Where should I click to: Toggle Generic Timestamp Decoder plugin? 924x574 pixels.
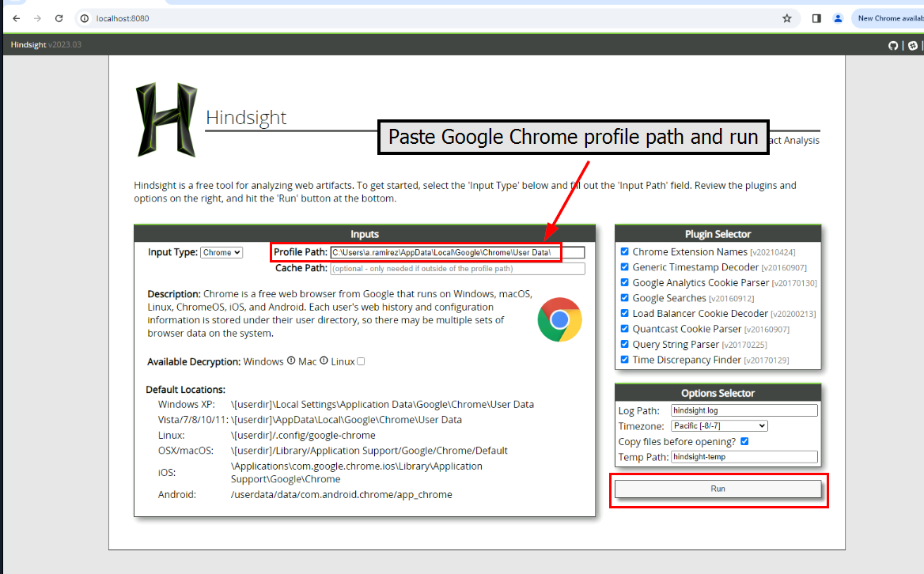point(625,266)
